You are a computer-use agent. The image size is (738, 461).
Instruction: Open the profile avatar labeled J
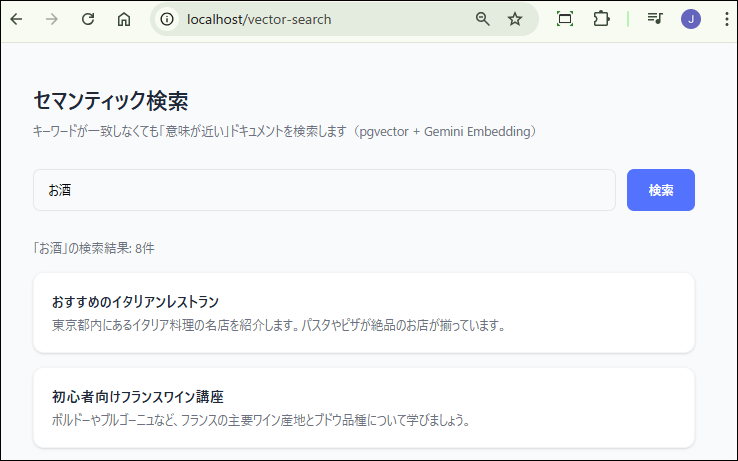click(690, 19)
